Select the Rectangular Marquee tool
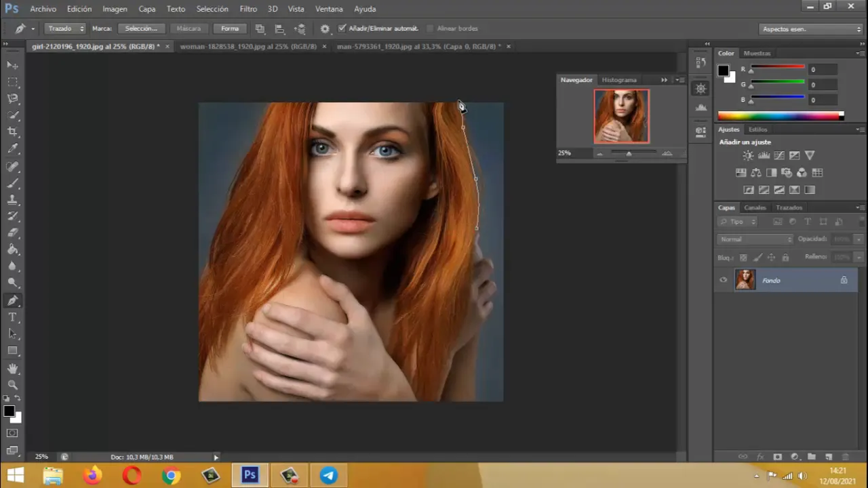The height and width of the screenshot is (488, 868). 12,81
